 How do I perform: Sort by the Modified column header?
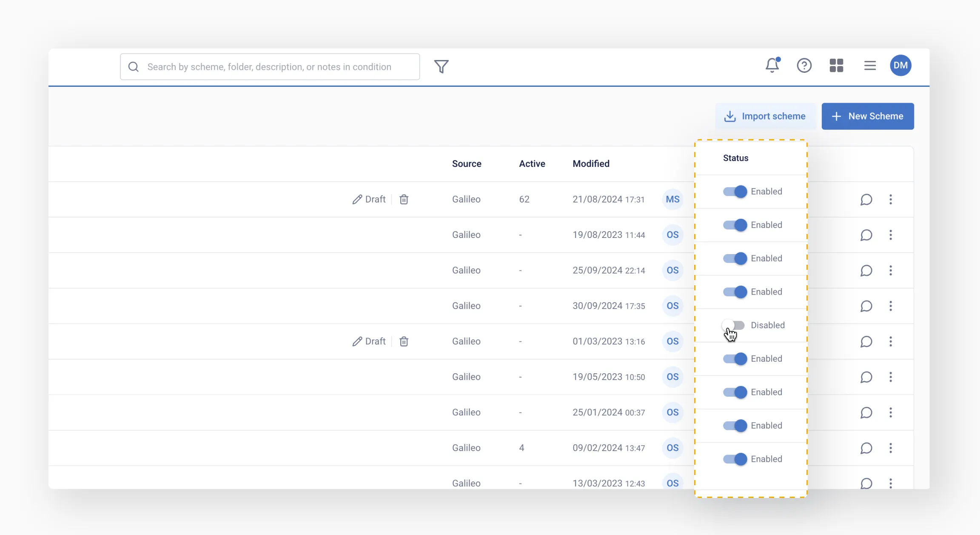(x=591, y=164)
